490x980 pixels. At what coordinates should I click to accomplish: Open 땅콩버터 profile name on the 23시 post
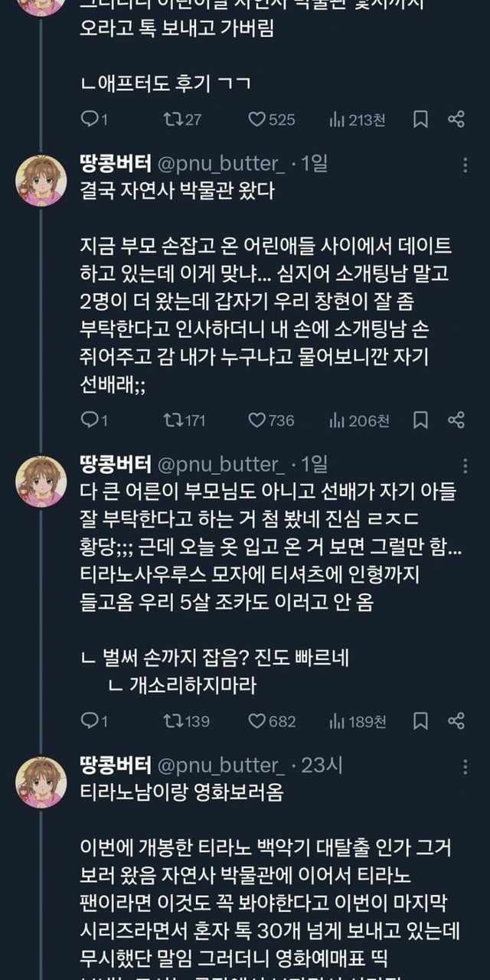pos(115,766)
